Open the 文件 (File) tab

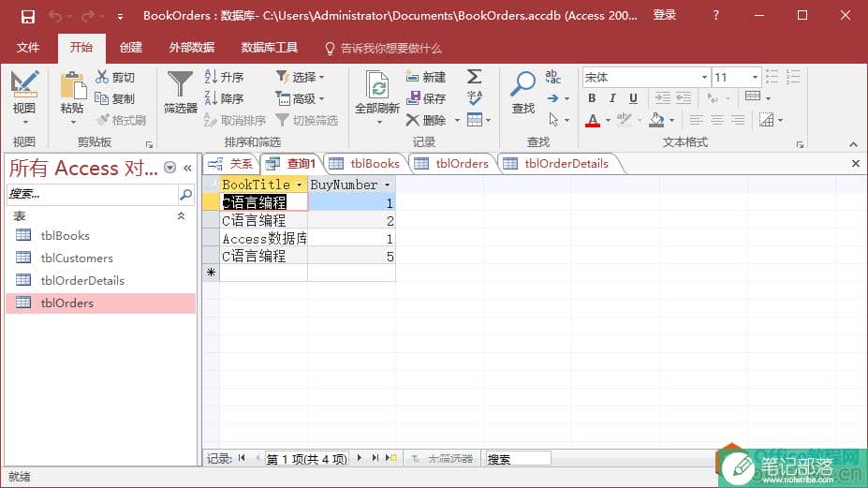(28, 48)
